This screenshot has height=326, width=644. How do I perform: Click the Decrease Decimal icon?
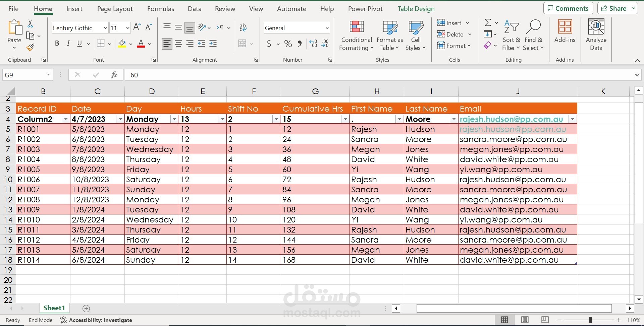click(x=325, y=44)
